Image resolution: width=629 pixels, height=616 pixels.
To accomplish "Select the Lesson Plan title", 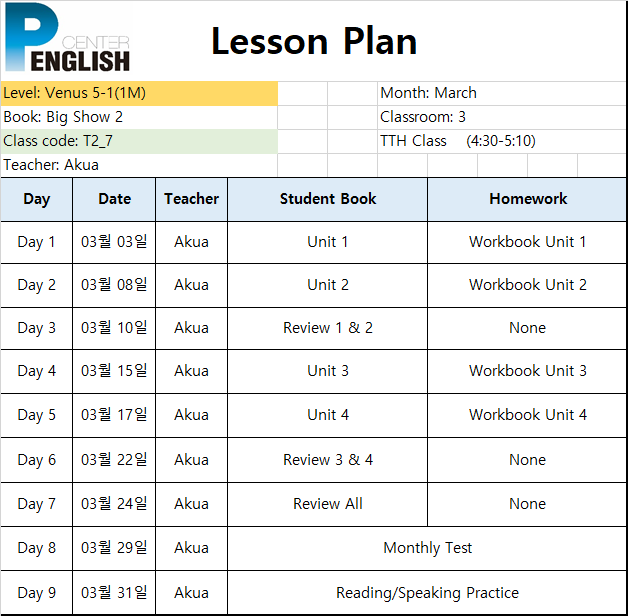I will tap(314, 41).
